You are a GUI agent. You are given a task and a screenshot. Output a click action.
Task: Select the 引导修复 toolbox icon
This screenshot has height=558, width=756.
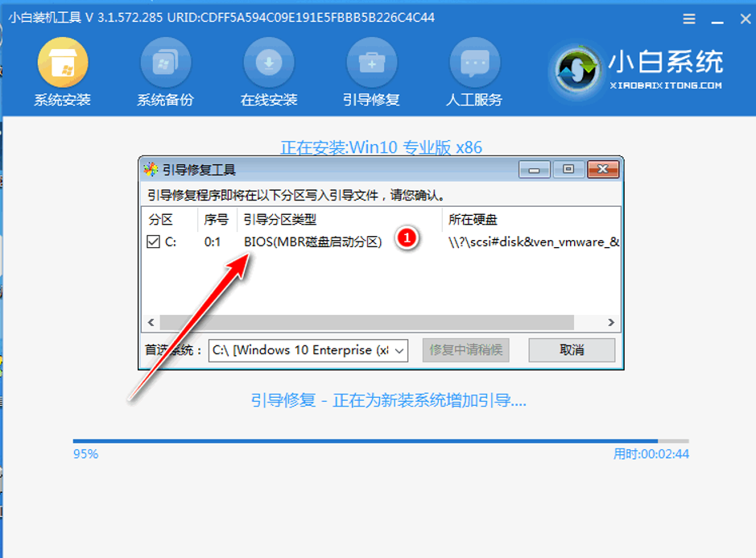point(372,63)
